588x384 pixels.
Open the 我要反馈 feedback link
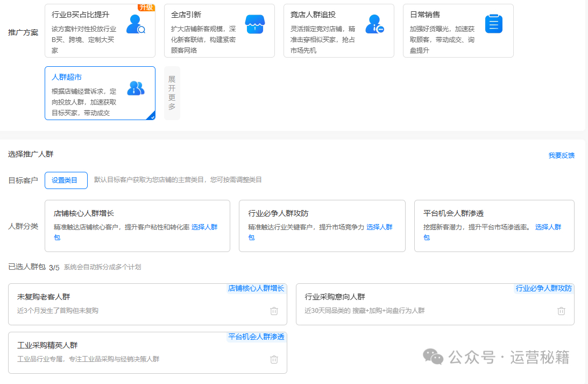pos(561,156)
